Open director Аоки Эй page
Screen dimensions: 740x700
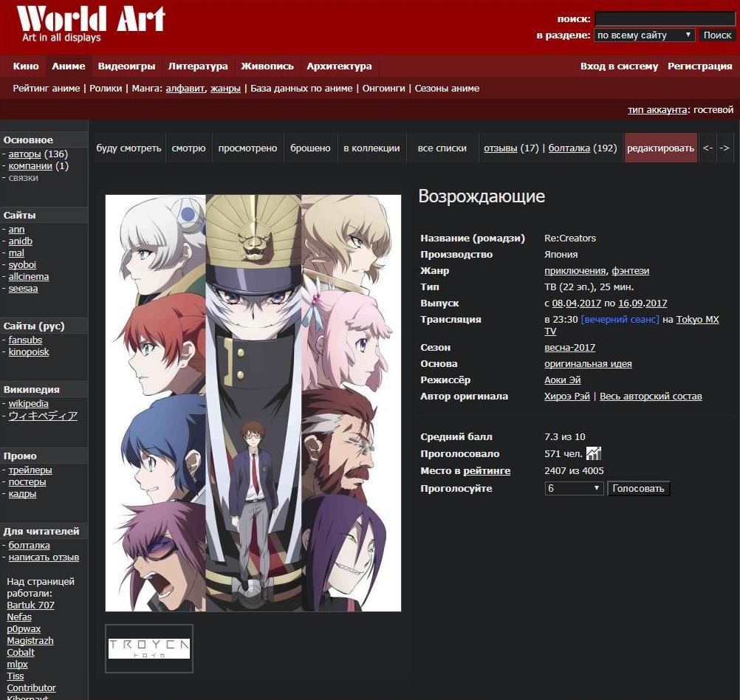point(563,380)
